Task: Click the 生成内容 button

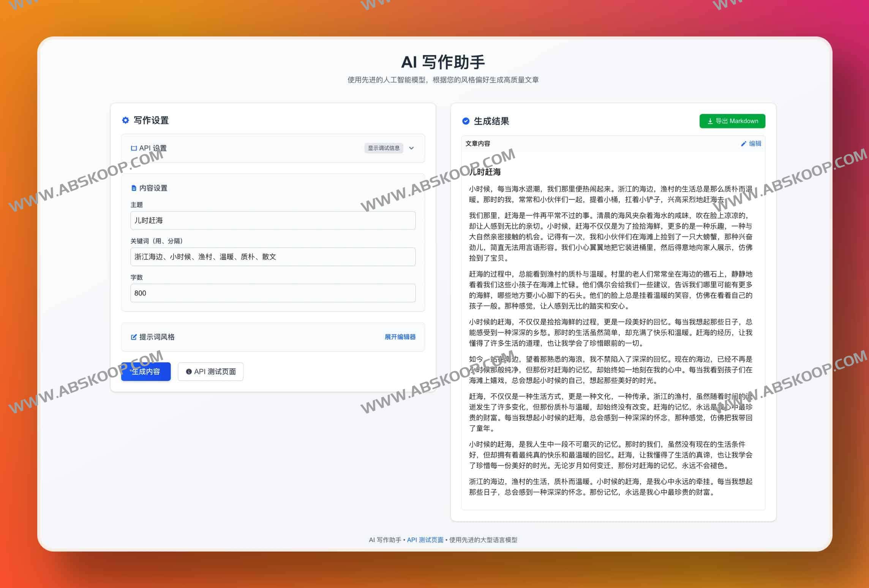Action: coord(146,371)
